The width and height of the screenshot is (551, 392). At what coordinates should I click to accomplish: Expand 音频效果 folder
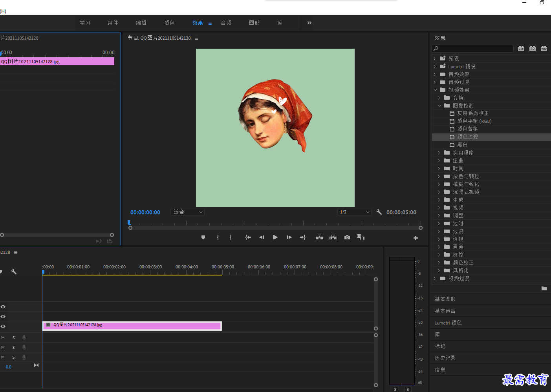pos(435,74)
